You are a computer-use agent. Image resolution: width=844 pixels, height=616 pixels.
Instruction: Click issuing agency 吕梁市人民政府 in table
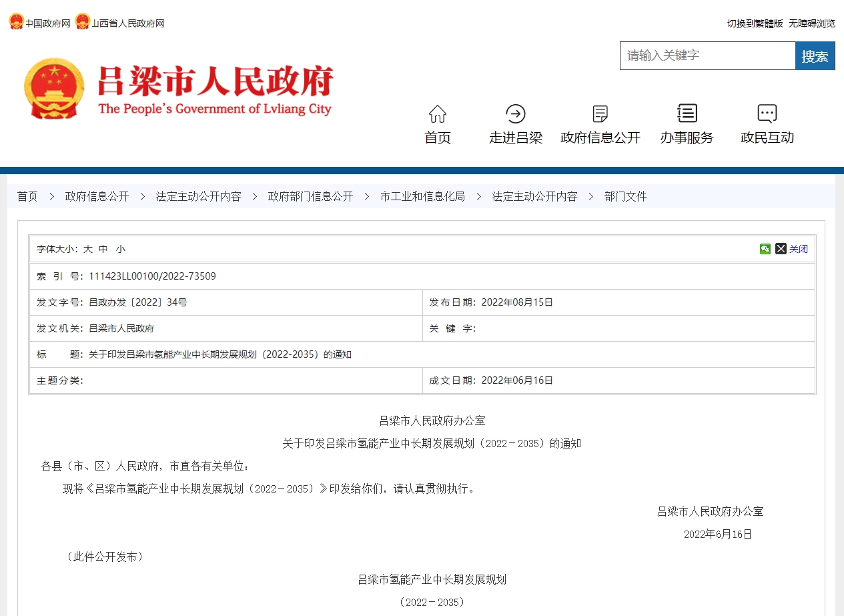click(121, 328)
